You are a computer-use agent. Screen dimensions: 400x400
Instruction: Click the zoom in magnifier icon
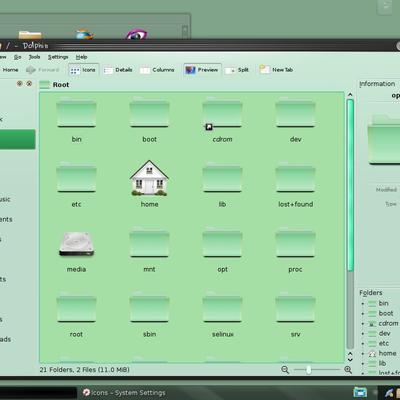[348, 370]
